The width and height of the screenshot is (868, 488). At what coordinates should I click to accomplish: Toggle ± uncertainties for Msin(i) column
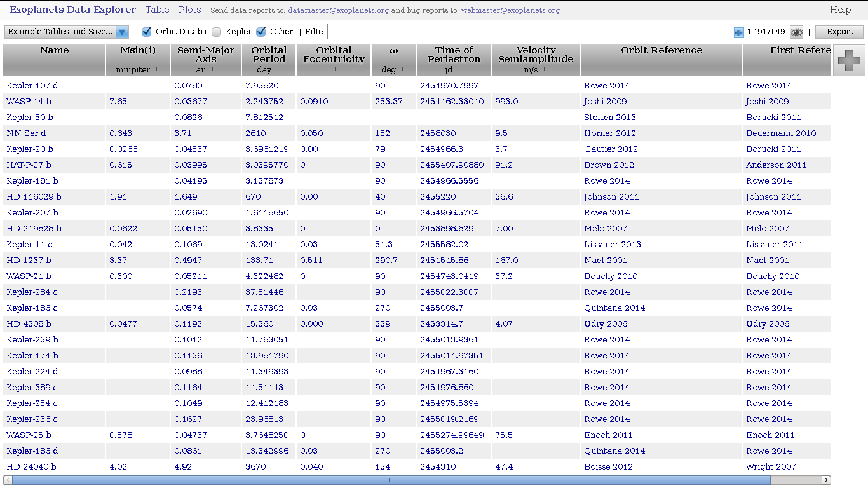[x=156, y=70]
